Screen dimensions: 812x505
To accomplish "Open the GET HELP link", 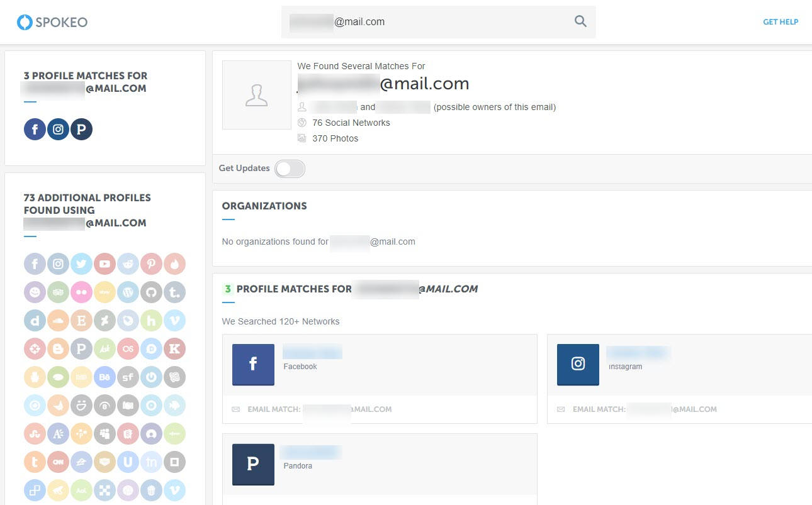I will click(x=781, y=22).
